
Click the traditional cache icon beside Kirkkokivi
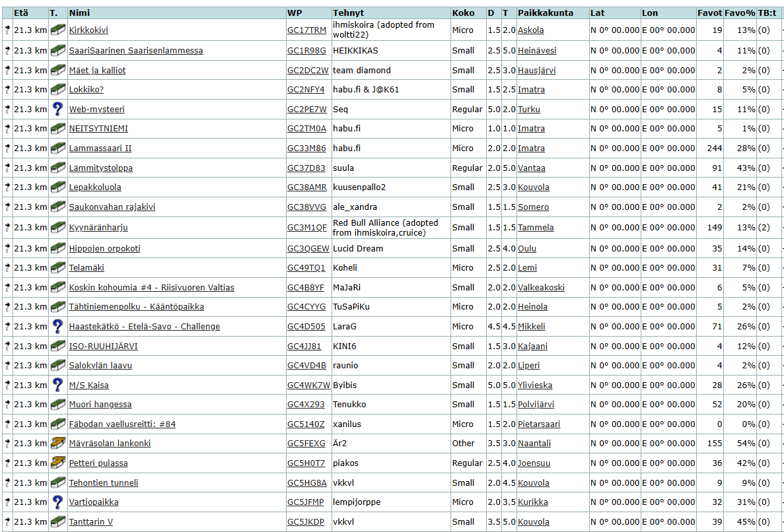point(57,30)
